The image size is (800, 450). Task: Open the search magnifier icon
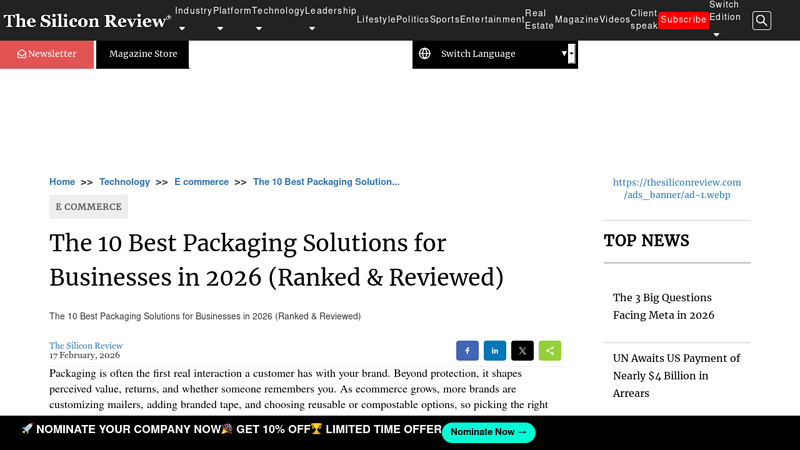click(x=761, y=20)
